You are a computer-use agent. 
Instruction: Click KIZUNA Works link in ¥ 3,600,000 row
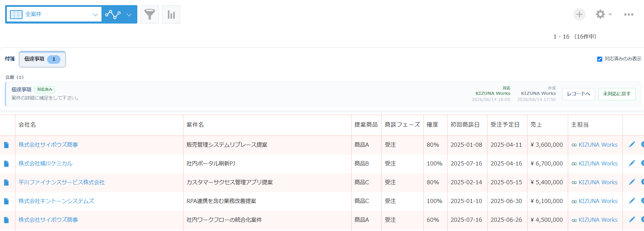pos(598,145)
